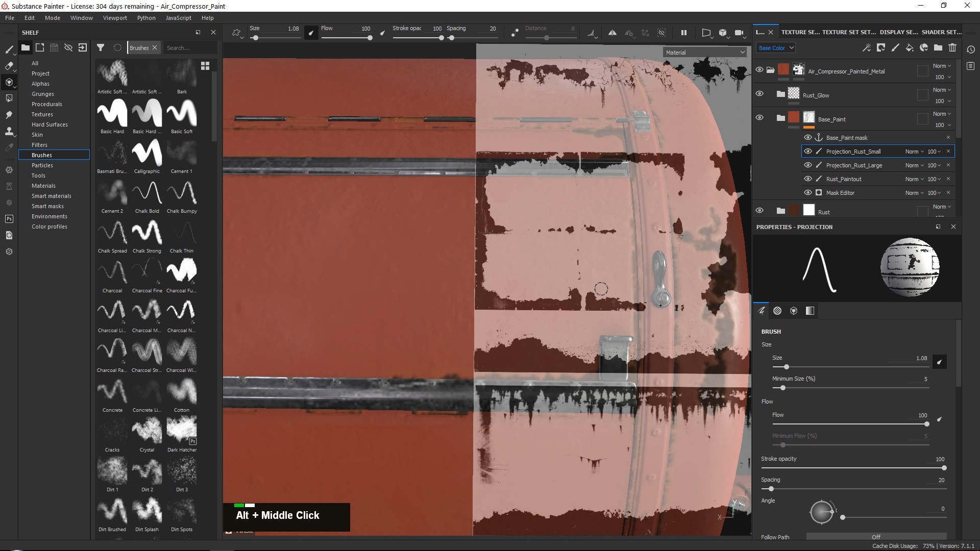Click the shelf import resources icon
980x551 pixels.
click(x=83, y=47)
